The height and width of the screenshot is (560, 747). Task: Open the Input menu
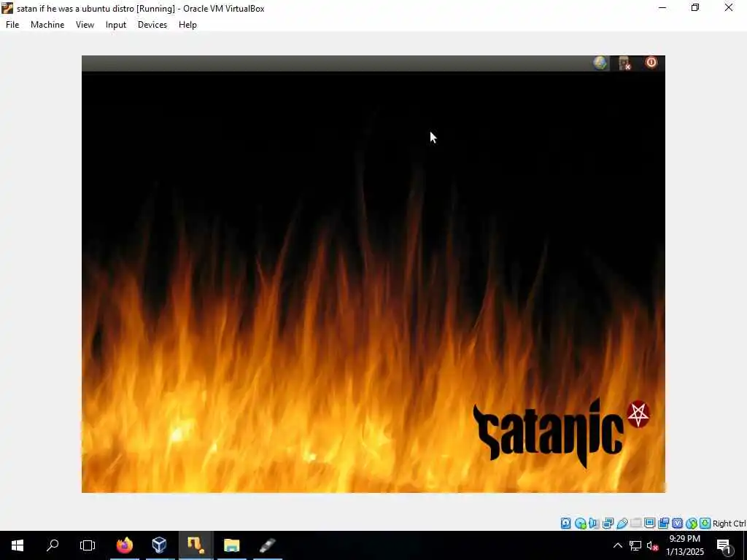[x=116, y=25]
